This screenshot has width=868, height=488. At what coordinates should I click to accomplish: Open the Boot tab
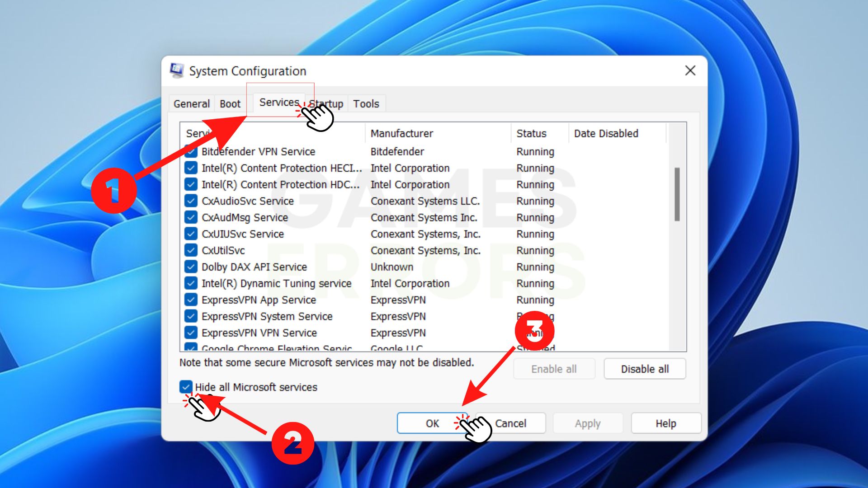[x=230, y=104]
